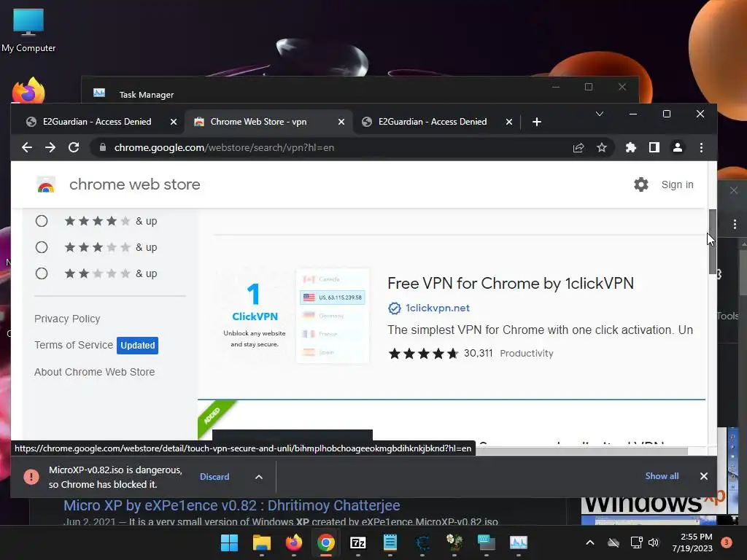Show hidden system tray icons
The height and width of the screenshot is (560, 747).
click(589, 542)
